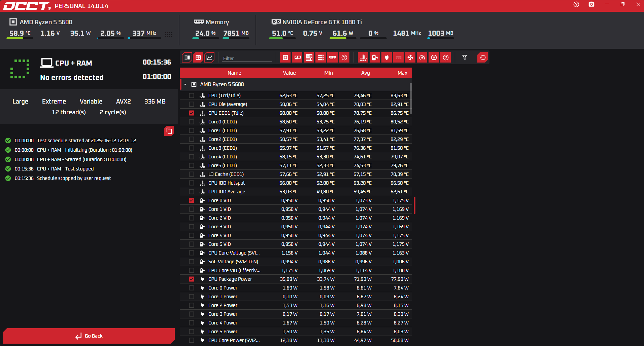This screenshot has width=644, height=346.
Task: Click log entry 'Schedule stopped by user request'
Action: [74, 178]
